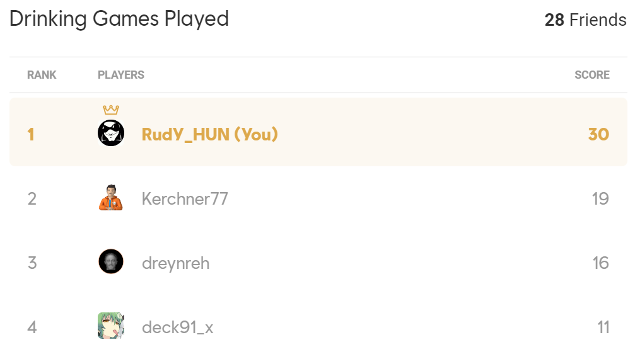Click Kerchner77's orange hoodie avatar

tap(111, 198)
